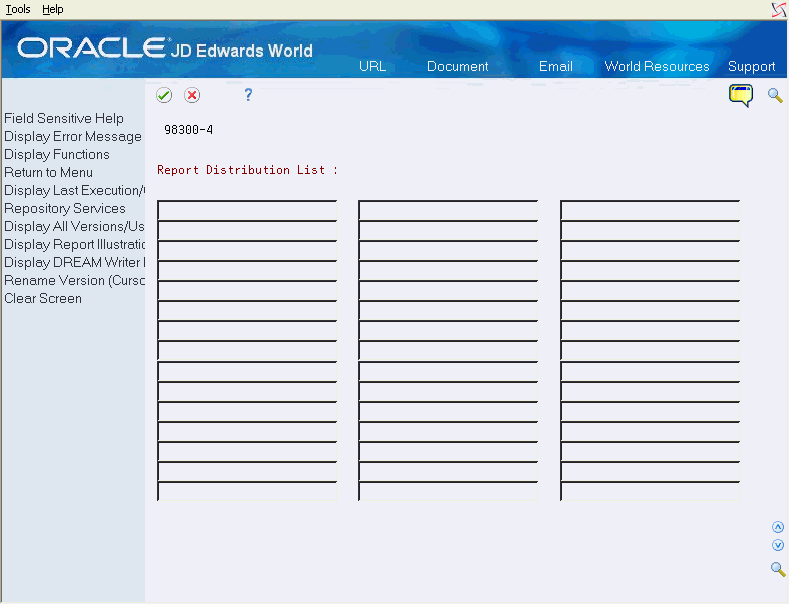
Task: Select Display Report Illustration option
Action: (x=74, y=245)
